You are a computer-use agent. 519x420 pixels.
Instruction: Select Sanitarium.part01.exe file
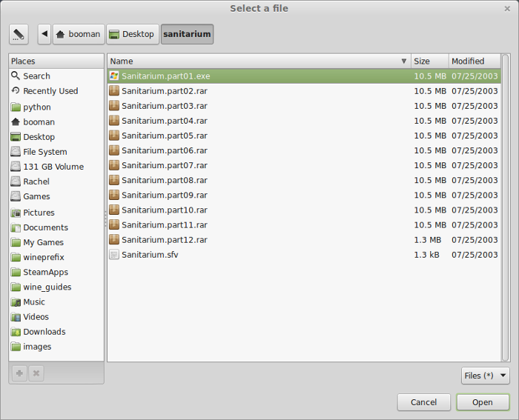point(304,76)
